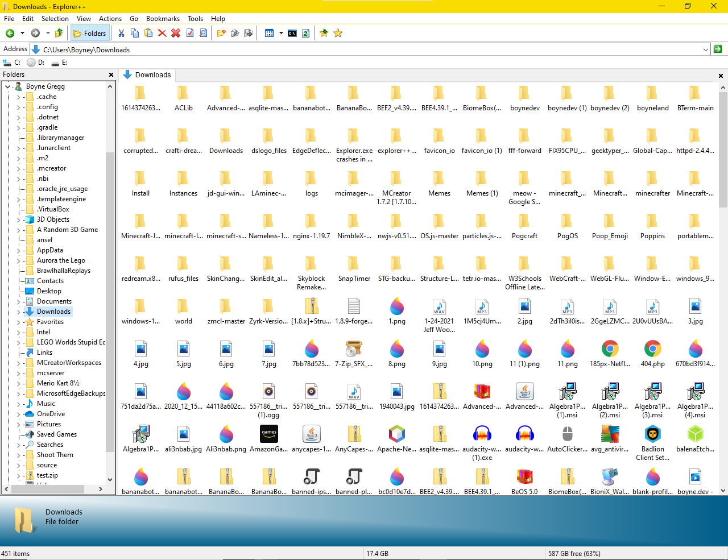Viewport: 728px width, 560px height.
Task: Open the Search icon on the toolbar
Action: click(203, 33)
